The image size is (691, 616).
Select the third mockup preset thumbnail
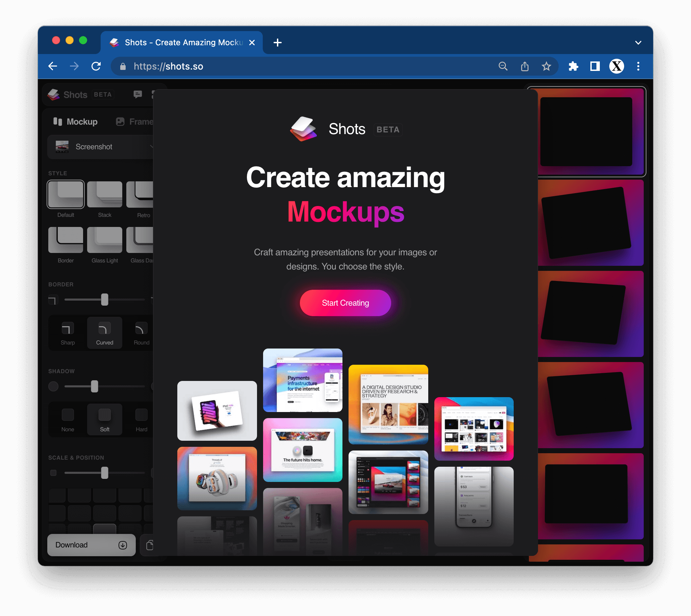[x=590, y=314]
